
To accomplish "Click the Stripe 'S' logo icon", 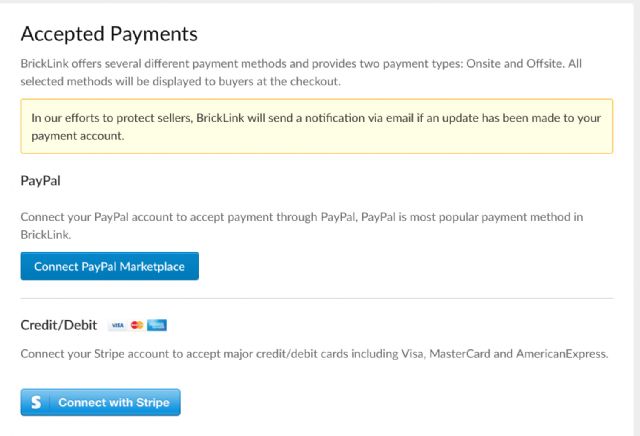I will tap(36, 403).
